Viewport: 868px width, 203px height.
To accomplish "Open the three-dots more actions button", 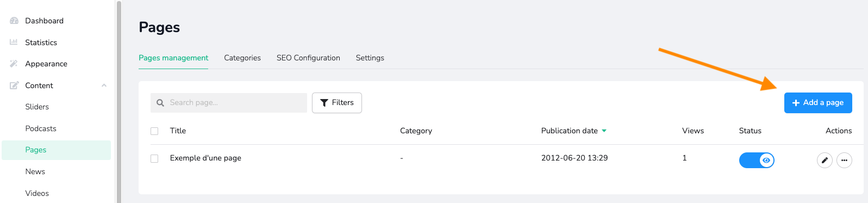I will 844,160.
